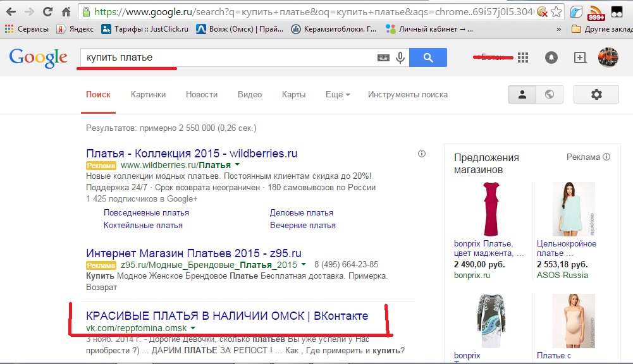The height and width of the screenshot is (364, 633).
Task: Select the Поиск tab
Action: [x=98, y=94]
